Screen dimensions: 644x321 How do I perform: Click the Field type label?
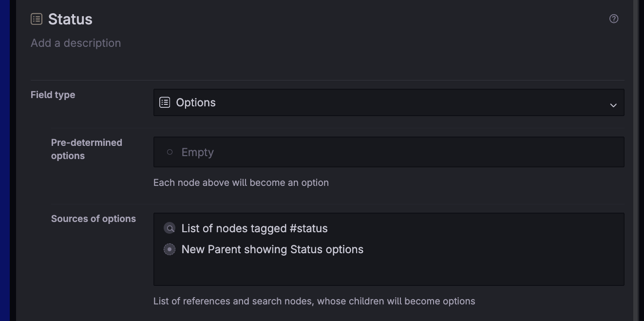click(53, 95)
